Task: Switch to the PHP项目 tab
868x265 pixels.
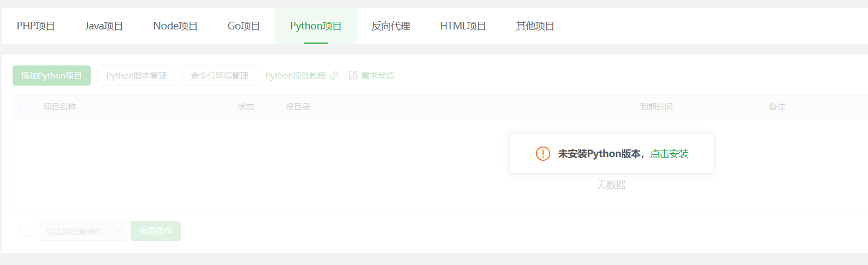Action: tap(36, 26)
